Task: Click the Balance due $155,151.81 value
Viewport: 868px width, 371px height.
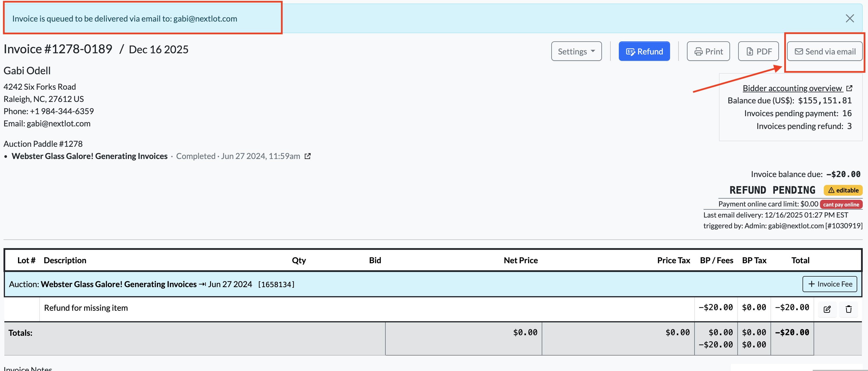Action: 825,100
